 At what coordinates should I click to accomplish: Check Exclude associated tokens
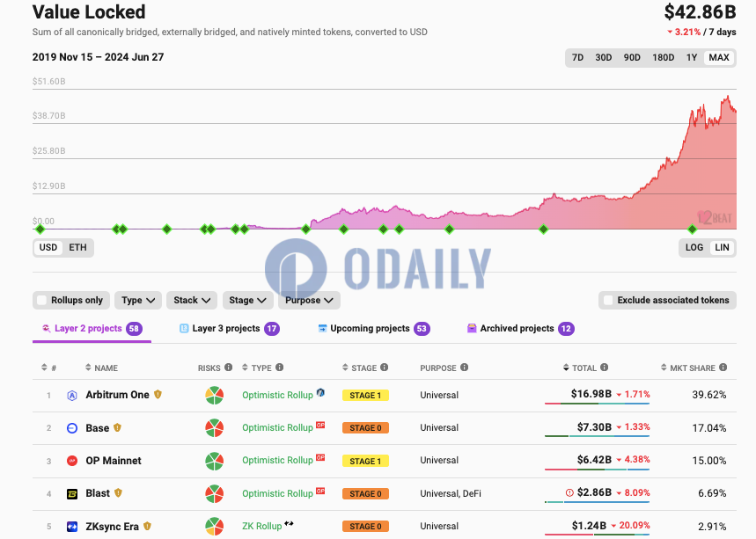click(x=608, y=300)
